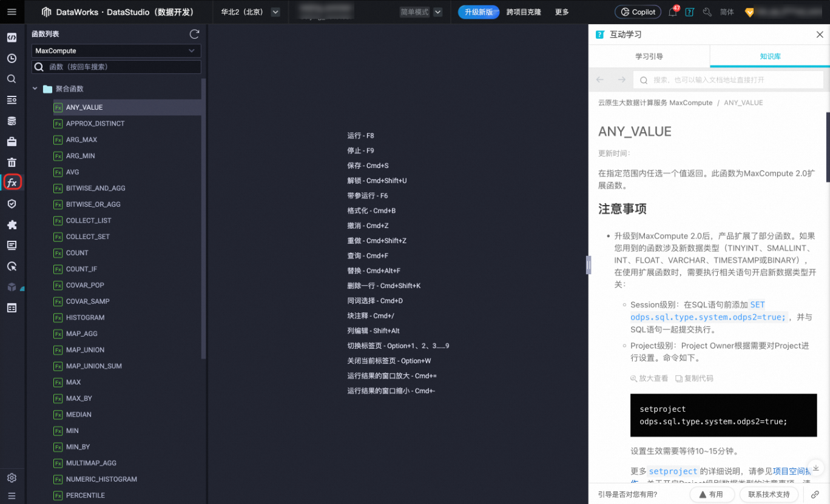Open the database stack icon in sidebar
Viewport: 830px width, 504px height.
click(12, 121)
